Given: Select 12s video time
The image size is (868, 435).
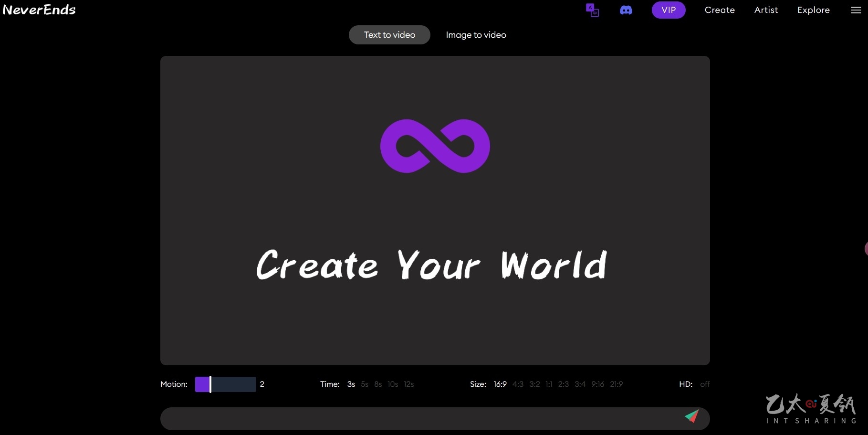Looking at the screenshot, I should pyautogui.click(x=409, y=384).
